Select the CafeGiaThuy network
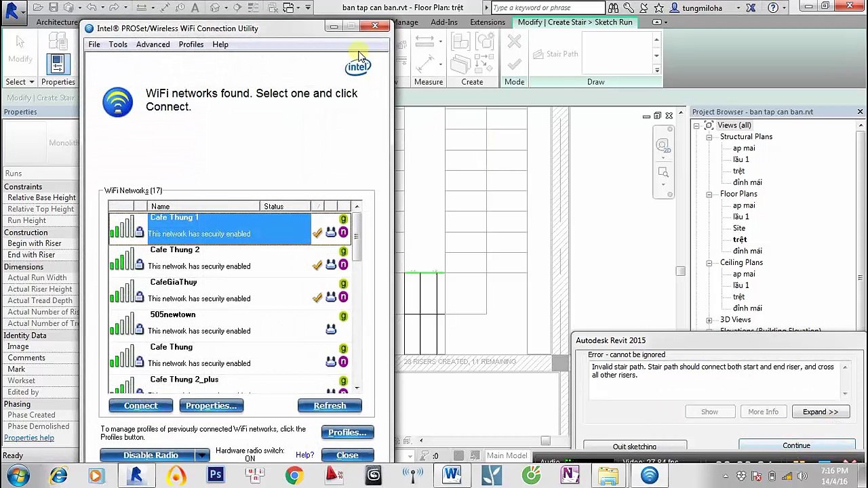Viewport: 868px width, 488px height. tap(231, 291)
